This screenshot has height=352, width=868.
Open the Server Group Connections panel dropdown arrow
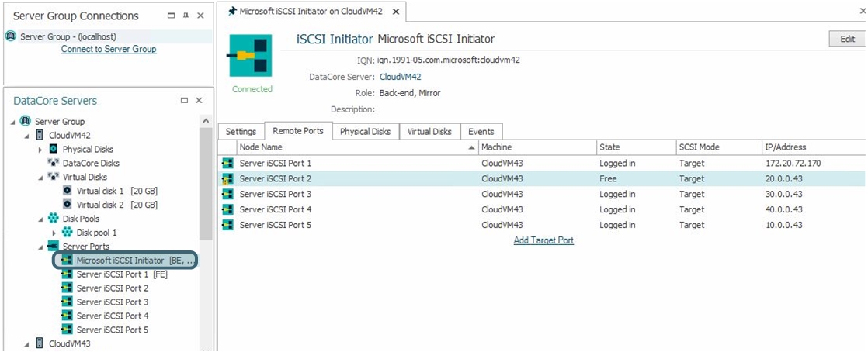pos(172,16)
